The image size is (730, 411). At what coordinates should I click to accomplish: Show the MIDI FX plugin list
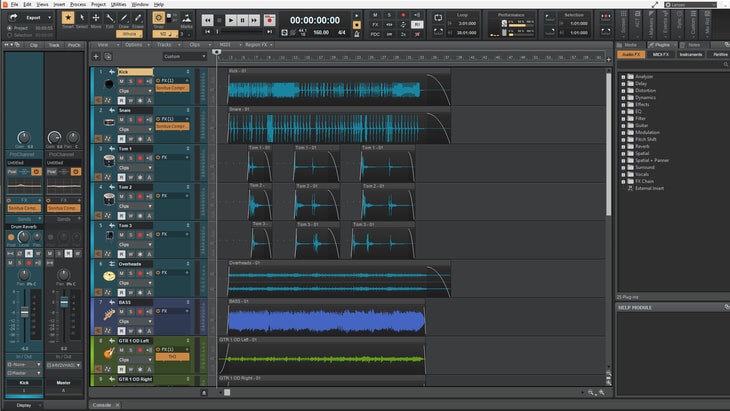coord(661,54)
